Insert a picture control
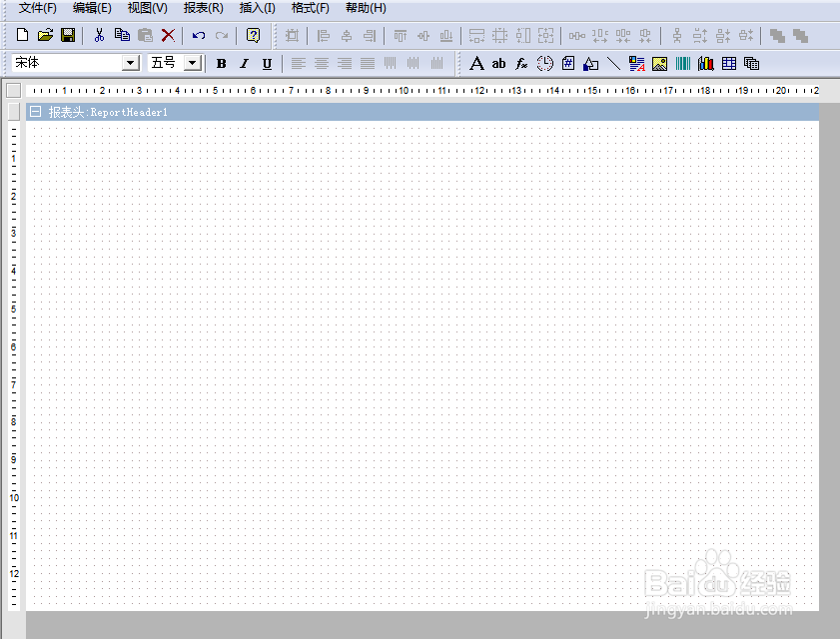 (660, 64)
